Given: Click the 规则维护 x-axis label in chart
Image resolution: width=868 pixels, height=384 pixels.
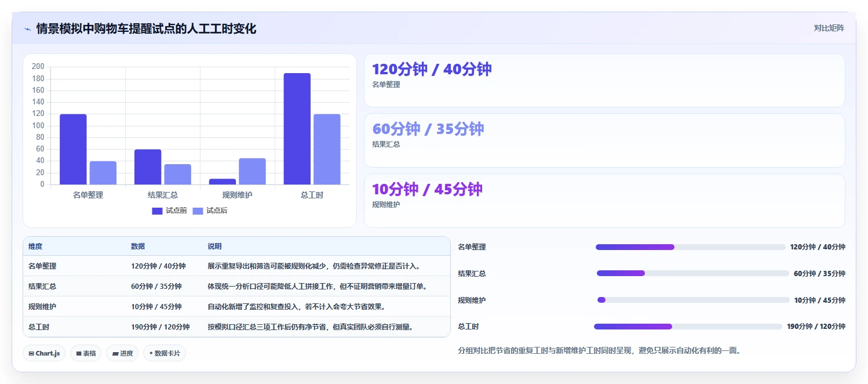Looking at the screenshot, I should tap(238, 195).
